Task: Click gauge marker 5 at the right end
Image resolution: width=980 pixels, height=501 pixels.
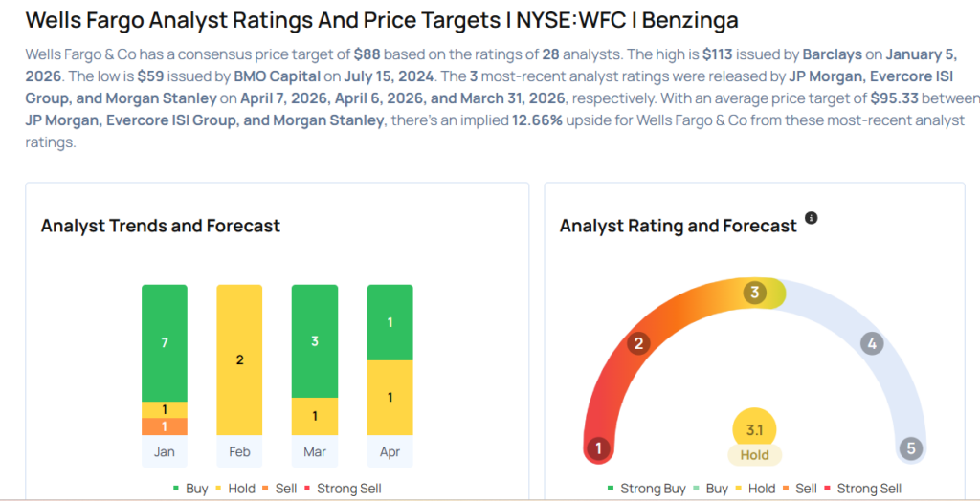Action: click(x=910, y=447)
